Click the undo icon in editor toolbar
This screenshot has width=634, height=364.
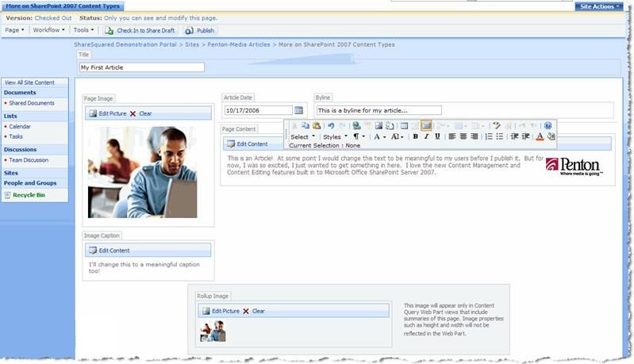click(x=331, y=125)
